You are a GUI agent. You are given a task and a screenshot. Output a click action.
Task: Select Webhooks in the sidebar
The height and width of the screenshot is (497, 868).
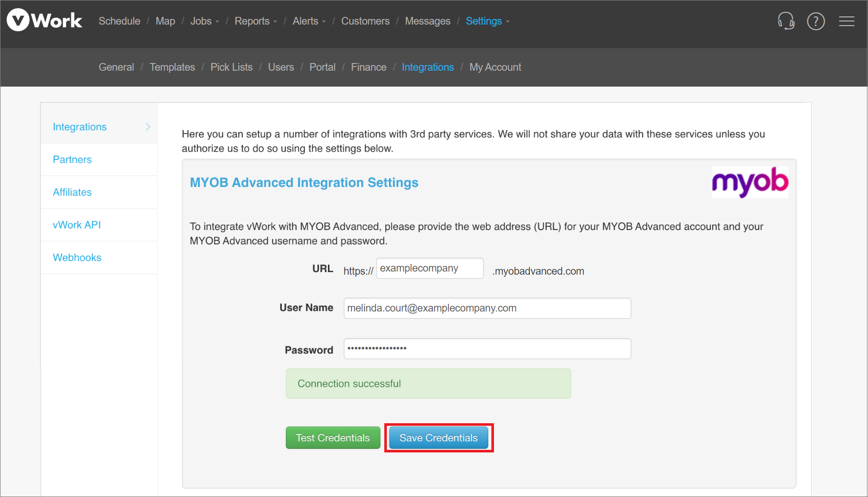77,258
